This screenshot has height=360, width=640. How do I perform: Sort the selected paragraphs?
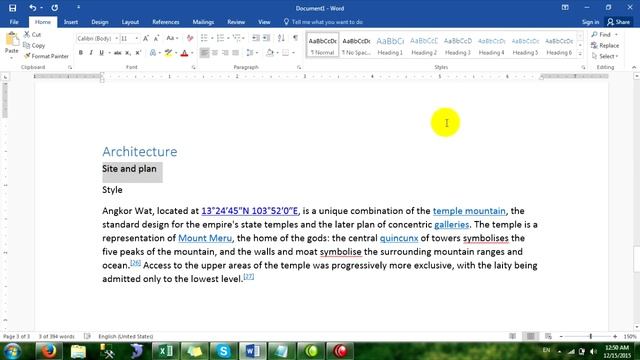pos(281,38)
